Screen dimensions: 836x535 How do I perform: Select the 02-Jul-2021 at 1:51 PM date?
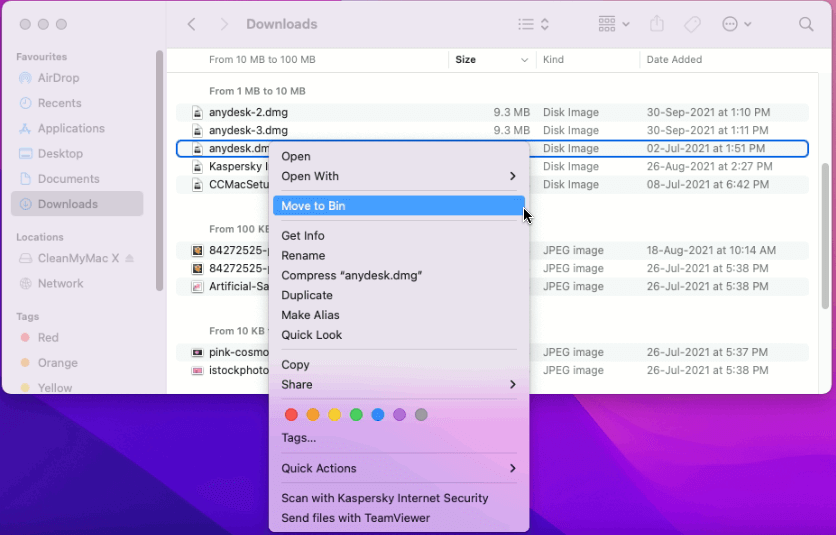click(x=706, y=148)
